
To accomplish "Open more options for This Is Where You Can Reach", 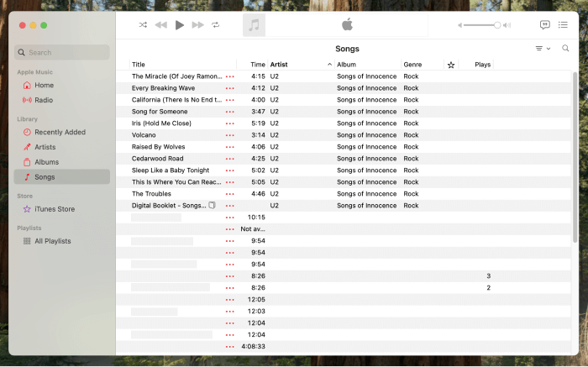I will [230, 182].
